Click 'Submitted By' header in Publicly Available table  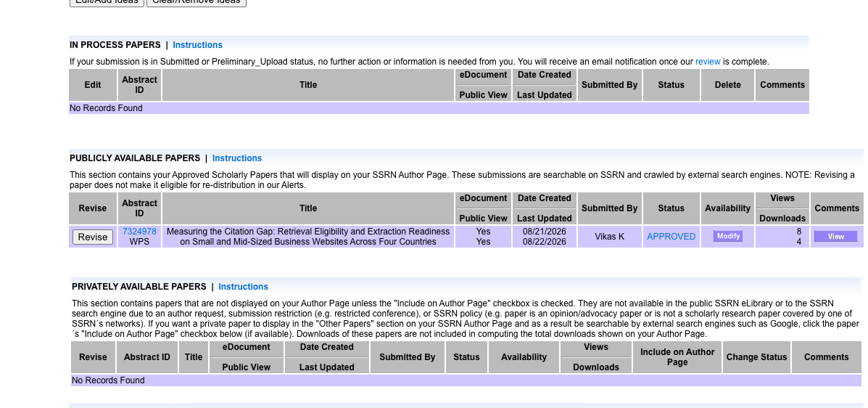pyautogui.click(x=609, y=208)
